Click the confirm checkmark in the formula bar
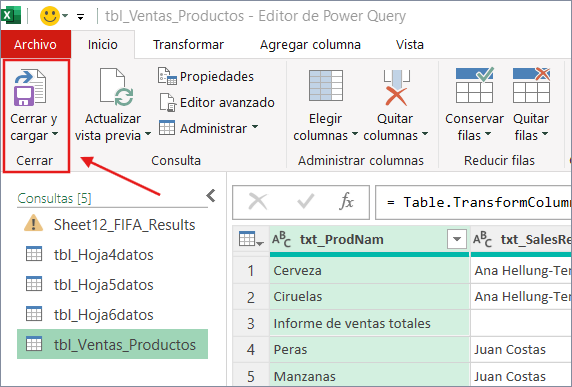Screen dimensions: 572x387 tap(305, 202)
